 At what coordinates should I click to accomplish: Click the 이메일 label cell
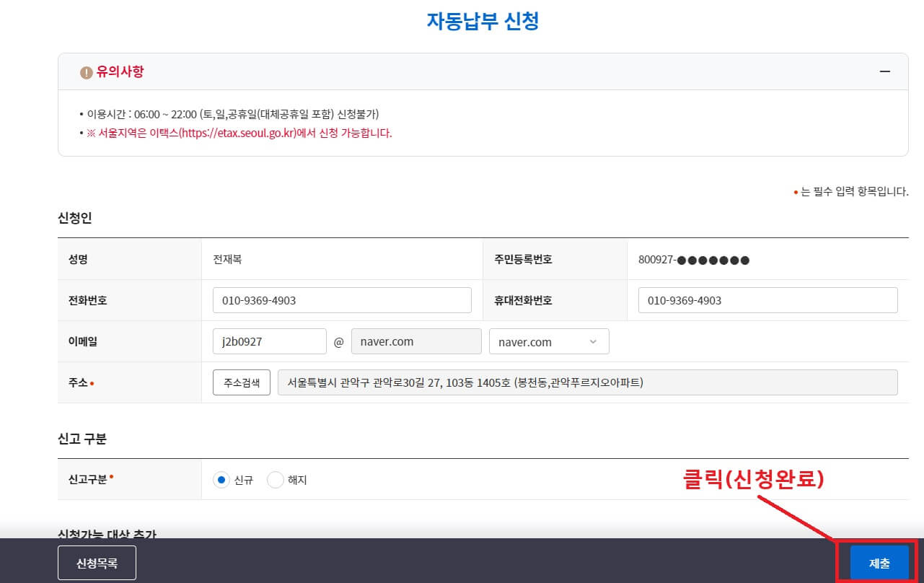tap(130, 341)
